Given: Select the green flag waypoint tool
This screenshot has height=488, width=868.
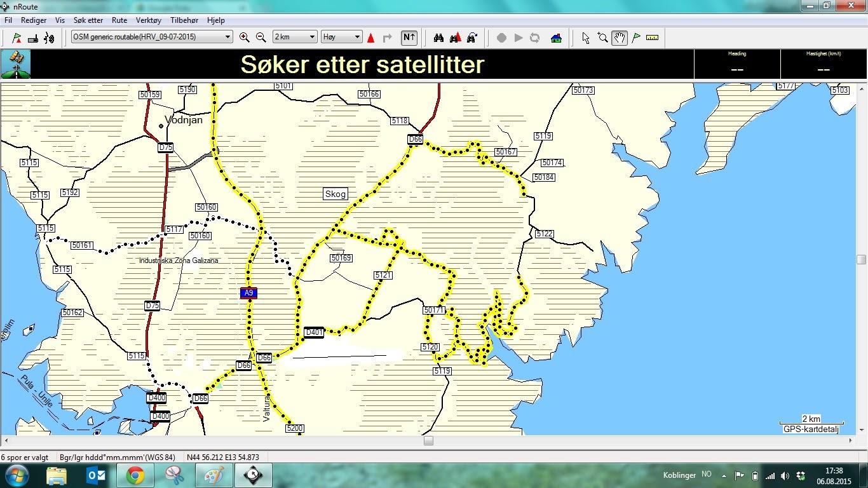Looking at the screenshot, I should point(636,37).
